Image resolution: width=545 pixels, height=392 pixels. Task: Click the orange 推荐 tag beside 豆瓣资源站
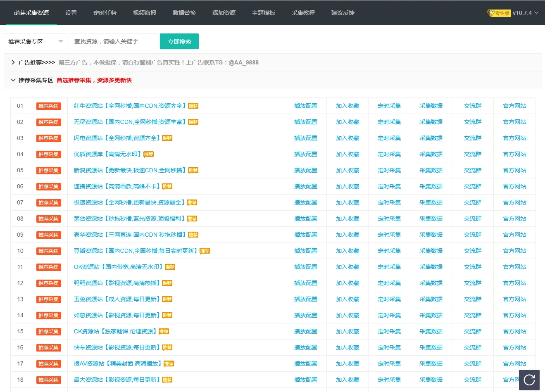205,251
